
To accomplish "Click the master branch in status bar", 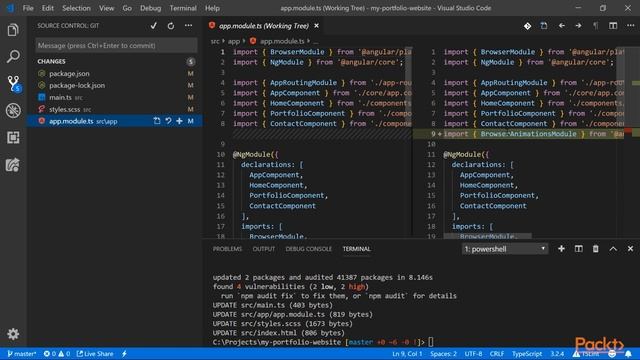I will pyautogui.click(x=22, y=354).
